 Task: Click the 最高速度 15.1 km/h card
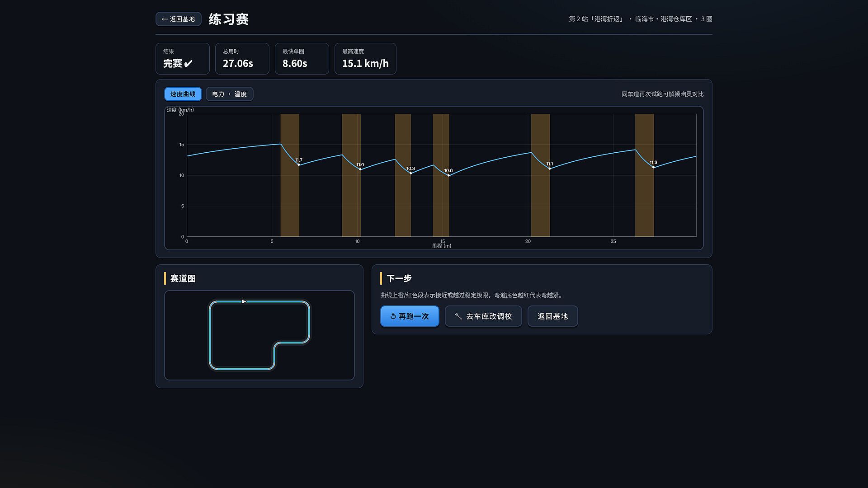click(365, 59)
